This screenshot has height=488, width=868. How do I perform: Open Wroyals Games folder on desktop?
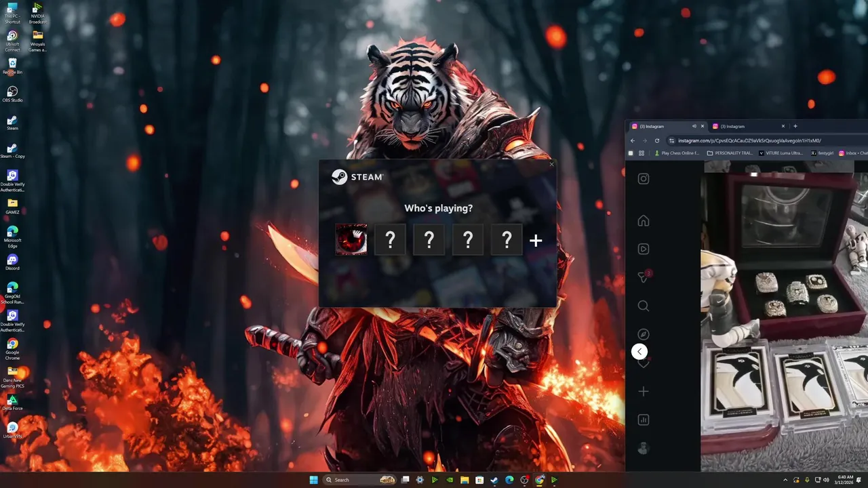point(38,41)
